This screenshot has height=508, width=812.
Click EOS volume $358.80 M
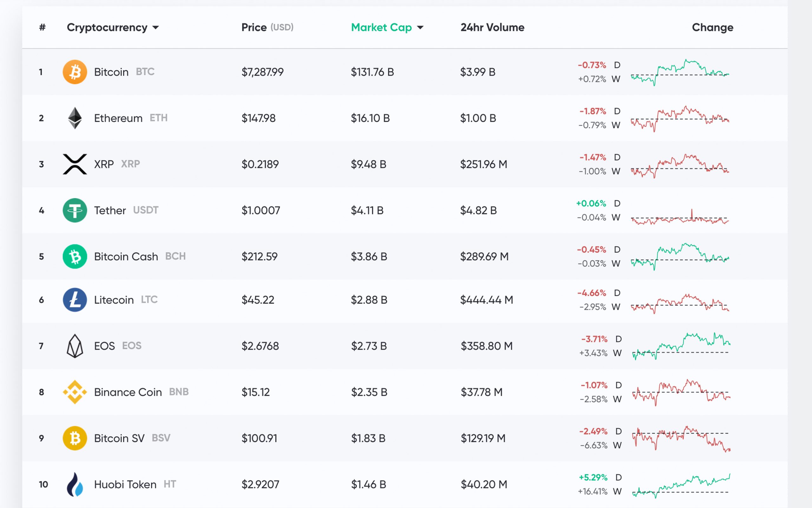click(x=487, y=346)
